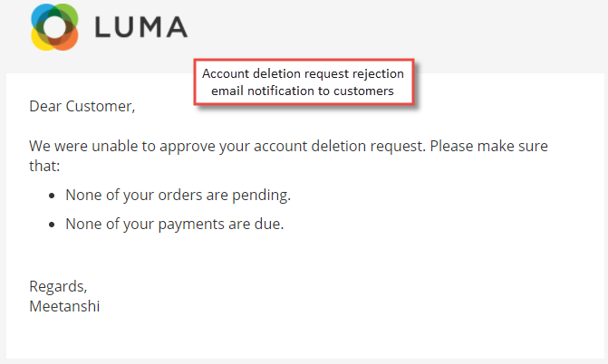Click the bullet before the payments line
The image size is (608, 364).
(52, 225)
